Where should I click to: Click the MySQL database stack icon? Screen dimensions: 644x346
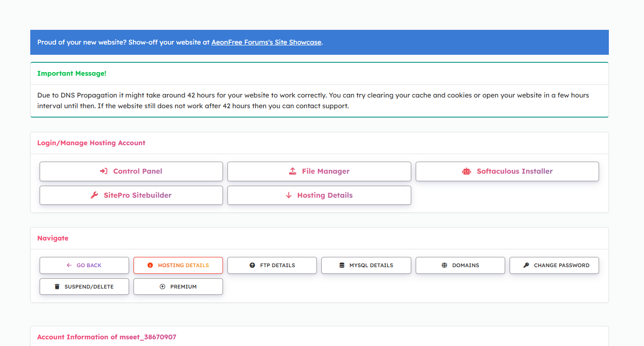pyautogui.click(x=342, y=265)
